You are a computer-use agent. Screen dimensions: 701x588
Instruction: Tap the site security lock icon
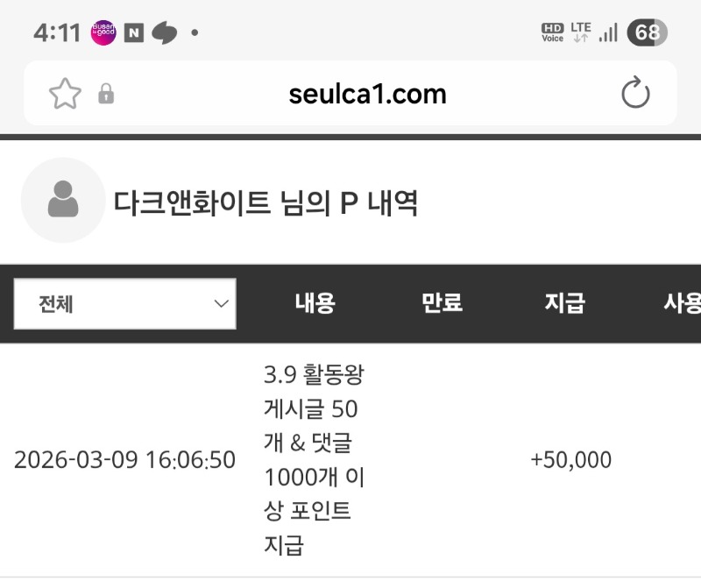(x=106, y=94)
